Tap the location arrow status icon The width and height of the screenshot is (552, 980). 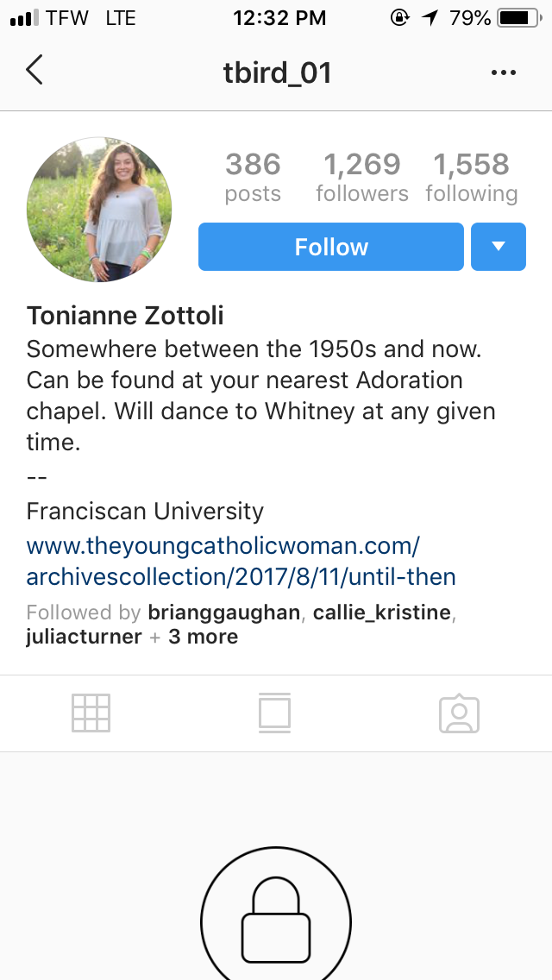pos(429,17)
